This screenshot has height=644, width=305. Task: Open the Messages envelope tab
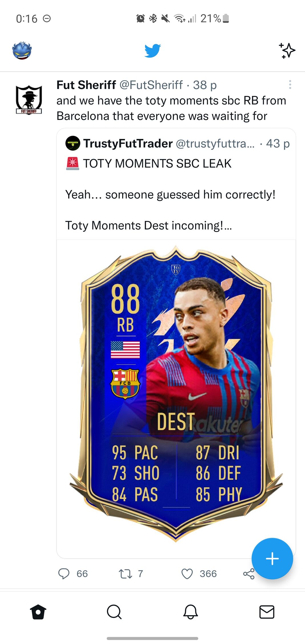(x=267, y=612)
